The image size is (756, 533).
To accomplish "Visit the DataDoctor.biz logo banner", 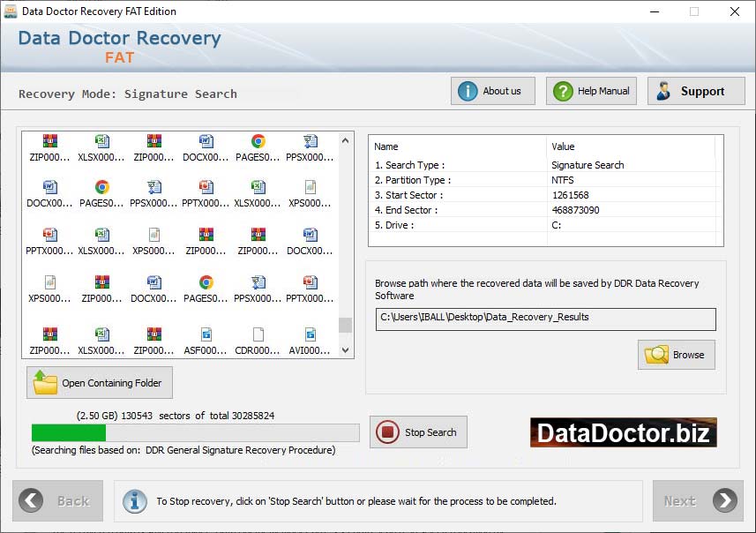I will tap(623, 432).
